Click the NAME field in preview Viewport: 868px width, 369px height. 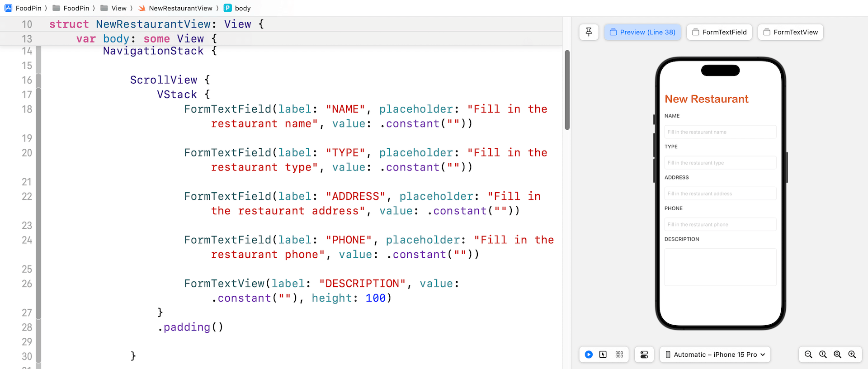pos(720,132)
